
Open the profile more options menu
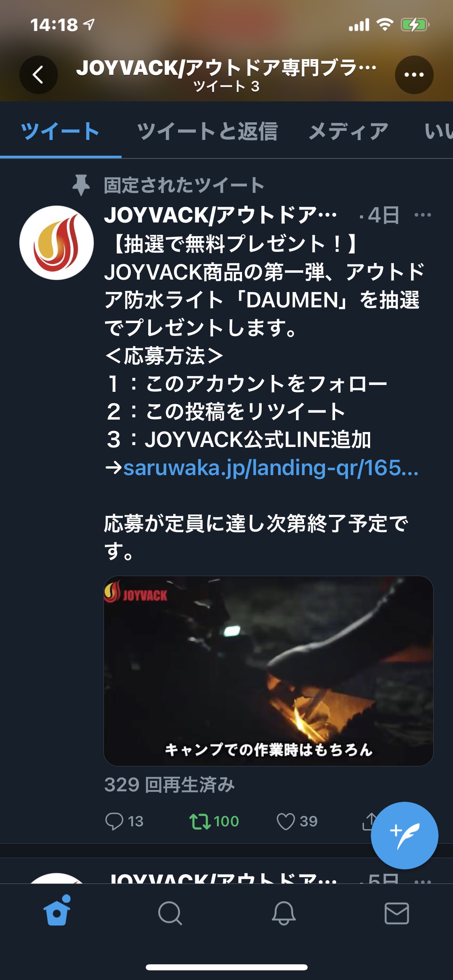[x=414, y=75]
